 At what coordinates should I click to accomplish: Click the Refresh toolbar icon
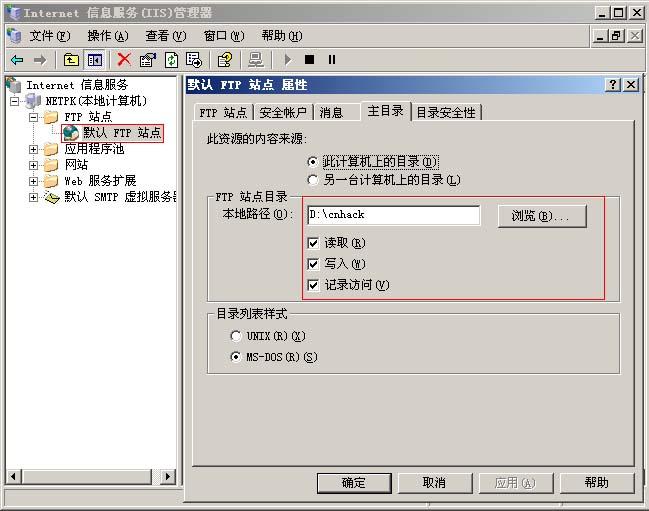point(171,60)
